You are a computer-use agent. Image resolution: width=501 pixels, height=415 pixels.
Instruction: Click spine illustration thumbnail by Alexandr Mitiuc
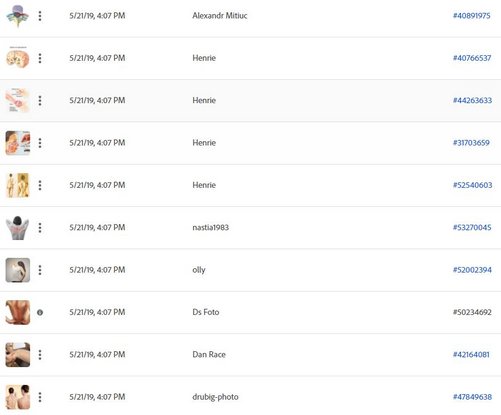(x=18, y=16)
